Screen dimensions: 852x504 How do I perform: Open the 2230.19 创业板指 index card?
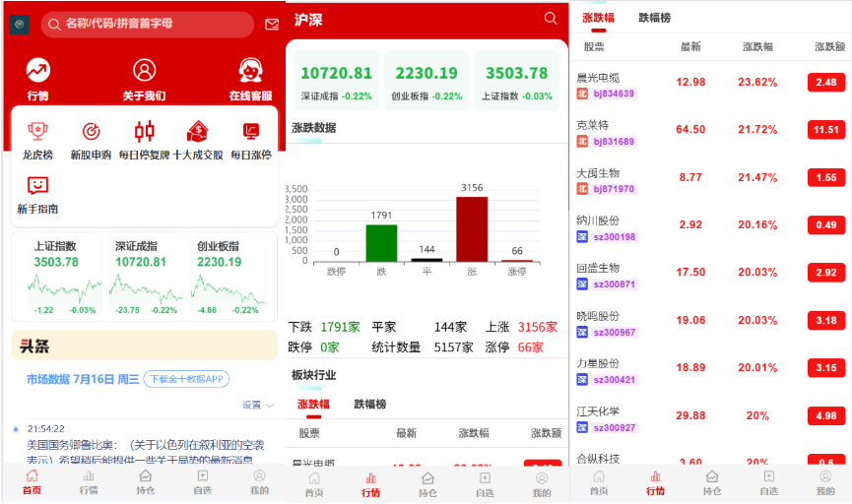pos(426,82)
